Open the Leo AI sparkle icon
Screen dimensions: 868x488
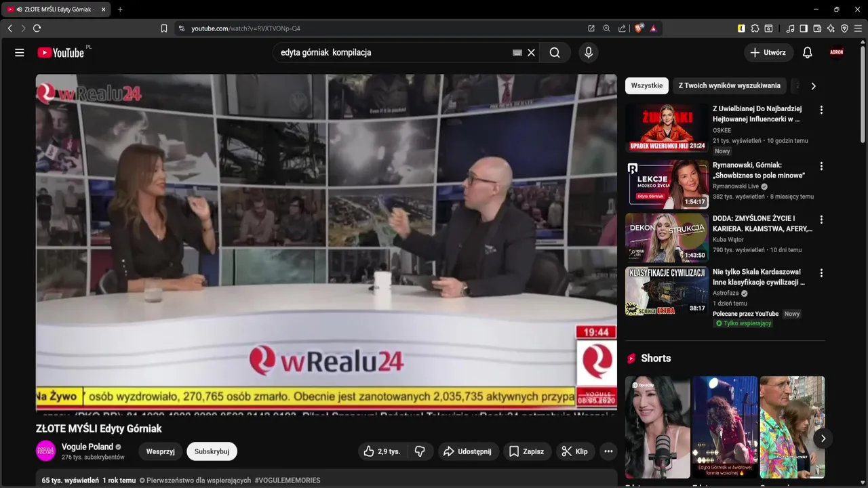[831, 28]
